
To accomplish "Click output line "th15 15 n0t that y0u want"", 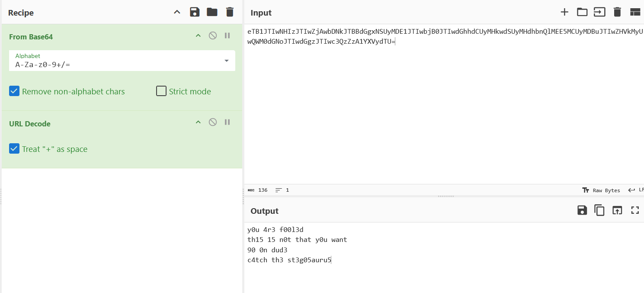I will pyautogui.click(x=297, y=239).
